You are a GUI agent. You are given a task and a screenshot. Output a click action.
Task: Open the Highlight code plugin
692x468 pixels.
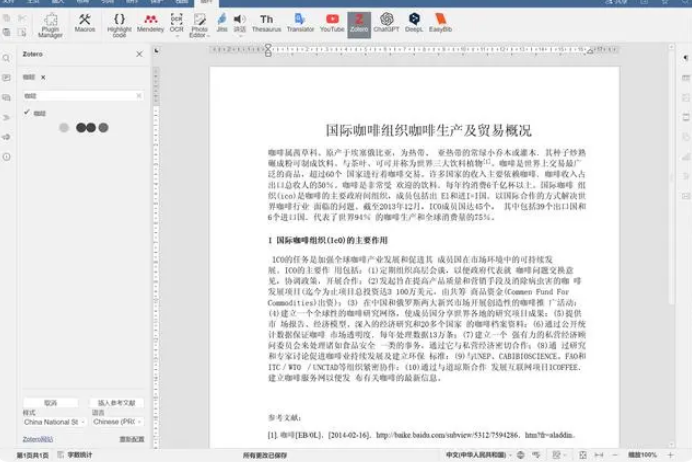coord(119,25)
